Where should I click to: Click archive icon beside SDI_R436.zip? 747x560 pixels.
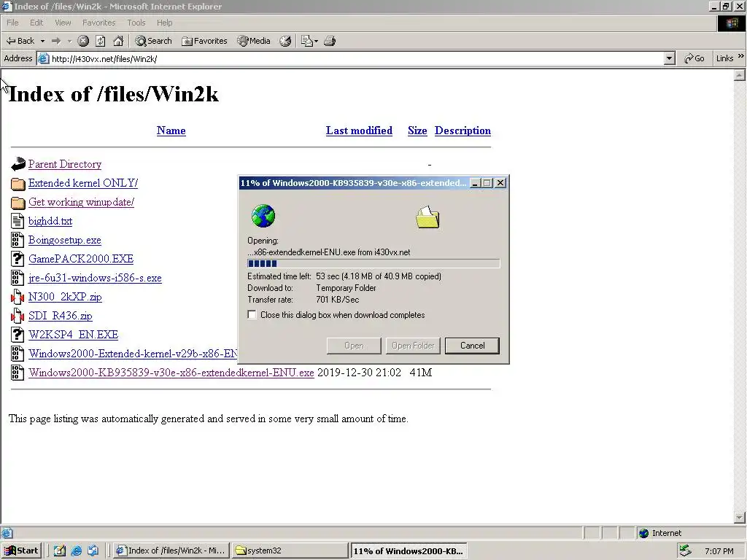(x=18, y=316)
